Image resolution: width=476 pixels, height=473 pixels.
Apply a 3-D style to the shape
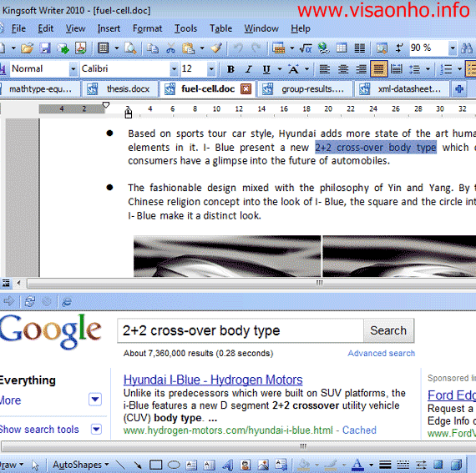(456, 465)
